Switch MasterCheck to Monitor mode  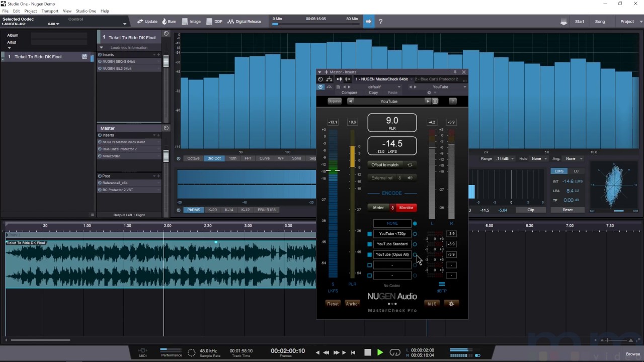coord(406,208)
